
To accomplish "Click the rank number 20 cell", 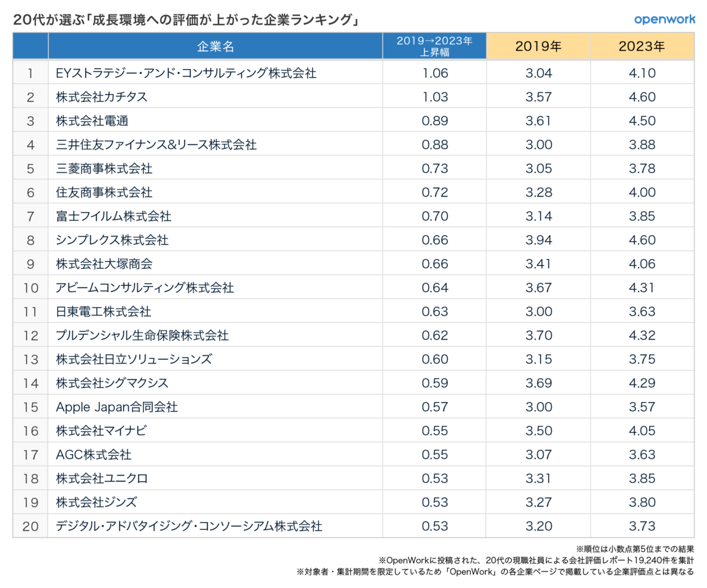I will pyautogui.click(x=30, y=526).
